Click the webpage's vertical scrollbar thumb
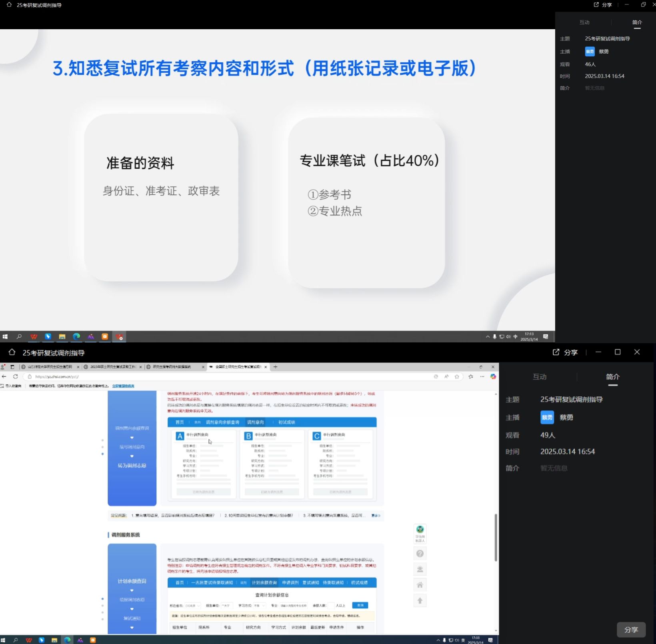Screen dimensions: 656x644 [x=496, y=537]
